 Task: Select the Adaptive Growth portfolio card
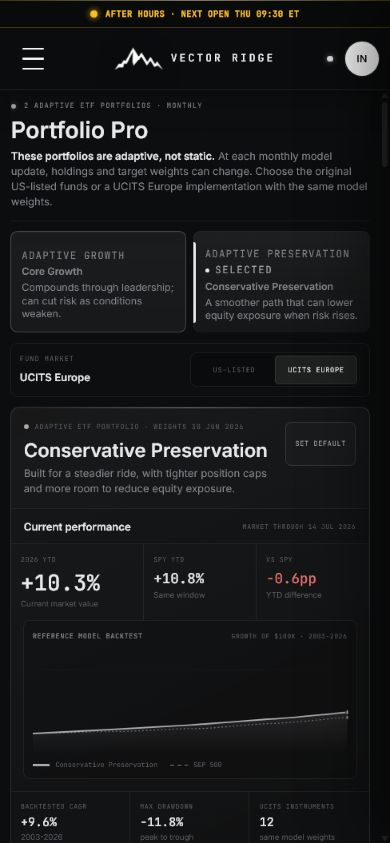coord(98,282)
